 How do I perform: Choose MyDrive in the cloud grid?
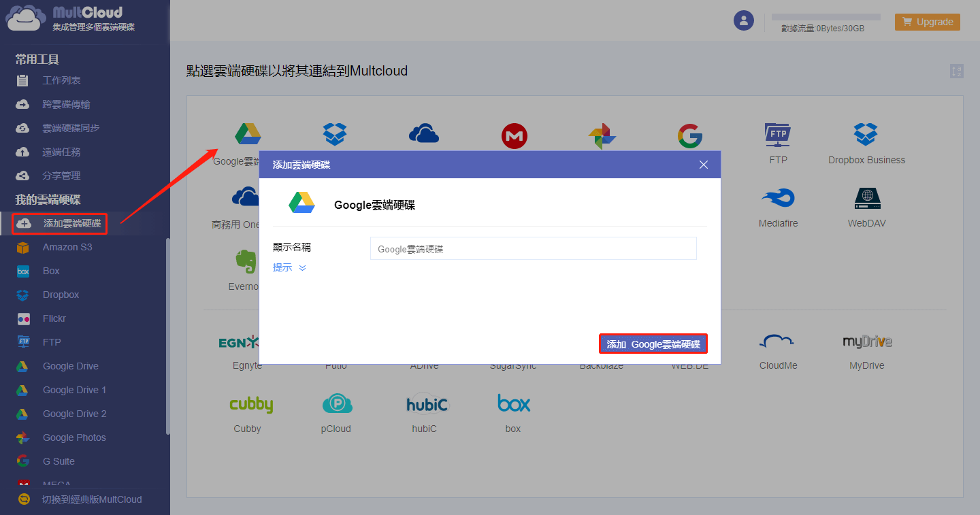(x=866, y=350)
